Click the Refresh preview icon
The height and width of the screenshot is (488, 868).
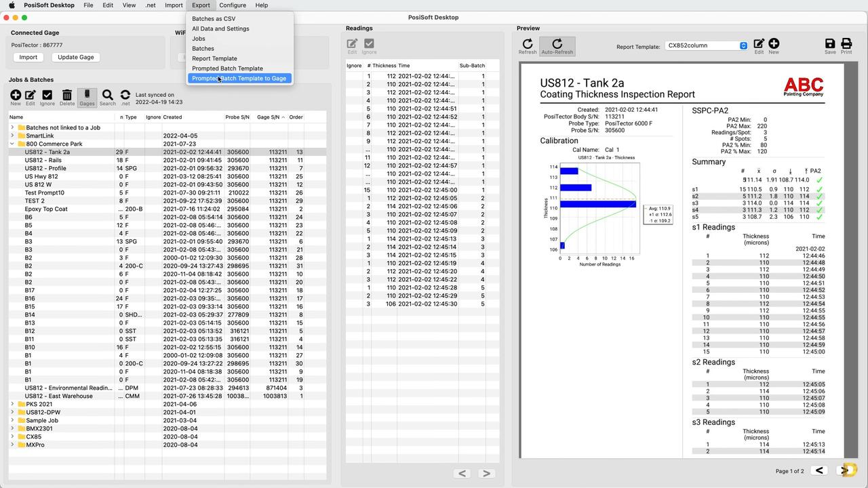pos(528,46)
